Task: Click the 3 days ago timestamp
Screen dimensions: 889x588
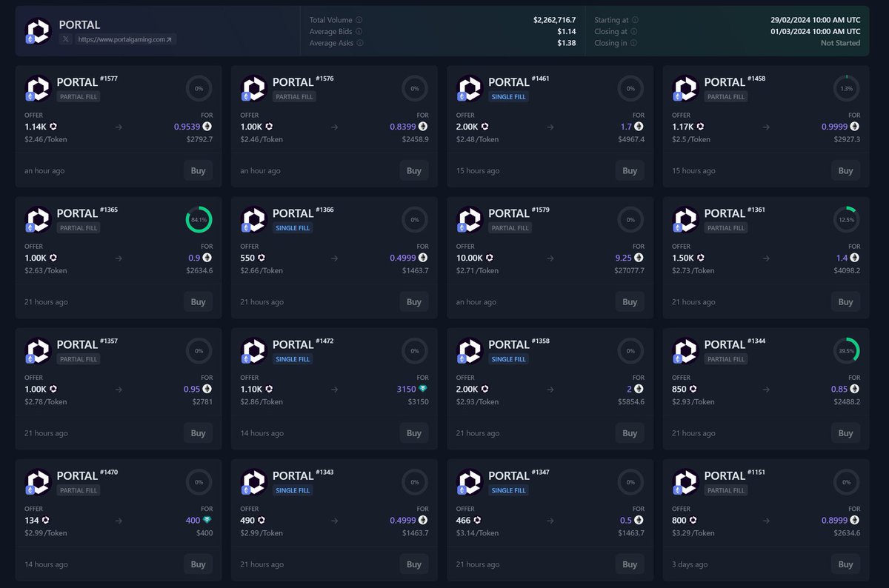Action: (690, 564)
